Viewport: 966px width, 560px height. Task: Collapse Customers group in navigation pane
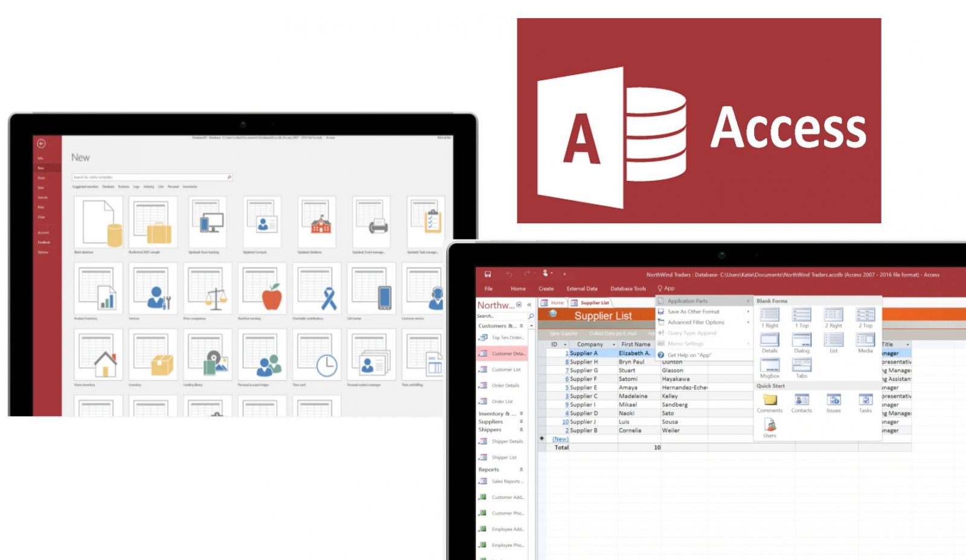click(522, 326)
